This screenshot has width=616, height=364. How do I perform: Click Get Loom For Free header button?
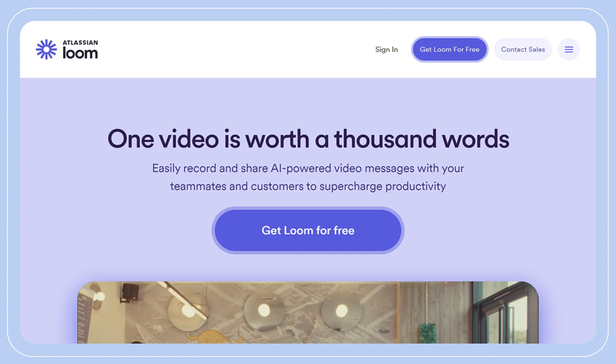450,49
